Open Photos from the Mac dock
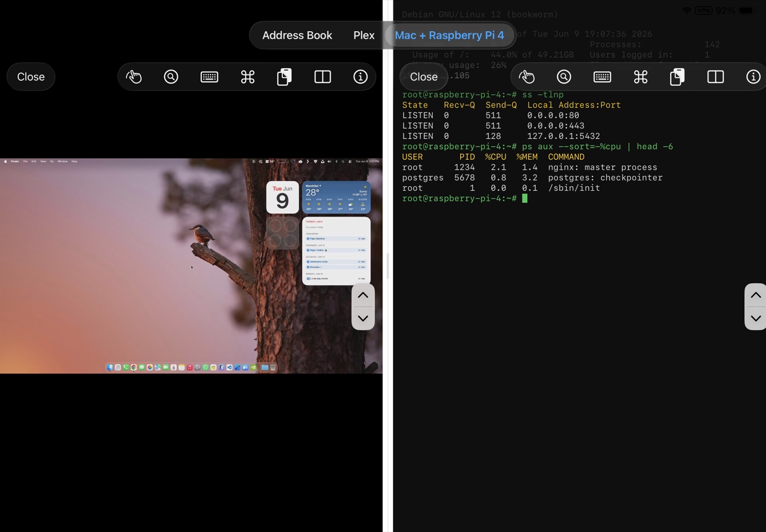This screenshot has width=766, height=532. click(149, 367)
